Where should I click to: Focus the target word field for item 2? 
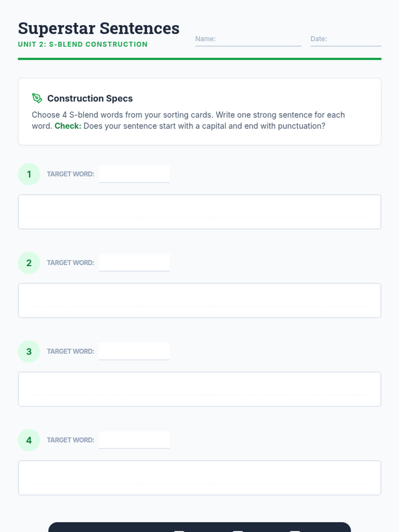134,263
